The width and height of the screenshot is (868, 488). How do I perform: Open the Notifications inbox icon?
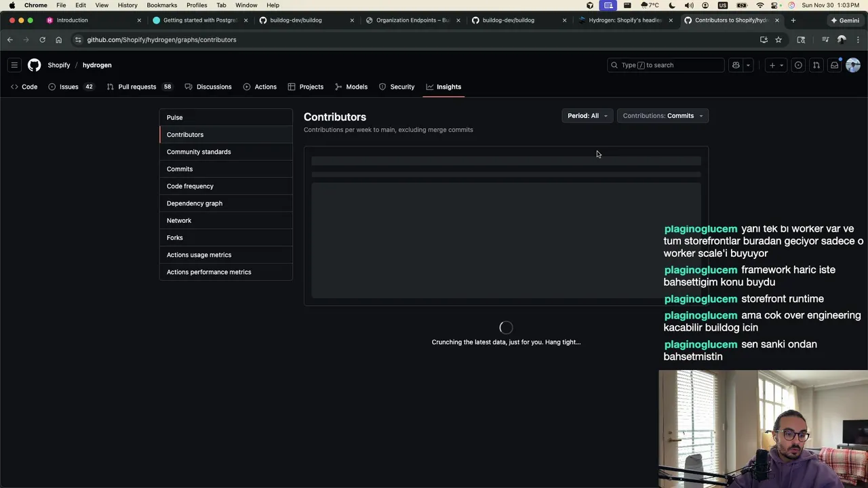[835, 65]
